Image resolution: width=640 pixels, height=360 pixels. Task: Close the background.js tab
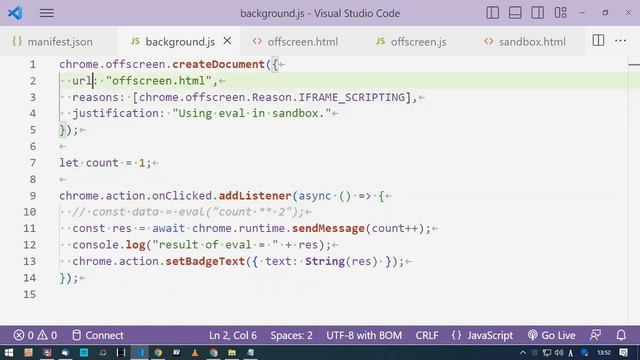point(227,41)
